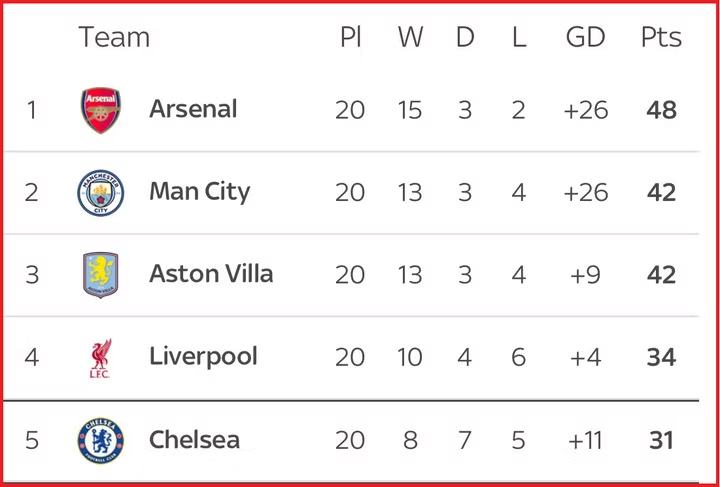This screenshot has height=487, width=720.
Task: Open the Man City team link
Action: (x=199, y=192)
